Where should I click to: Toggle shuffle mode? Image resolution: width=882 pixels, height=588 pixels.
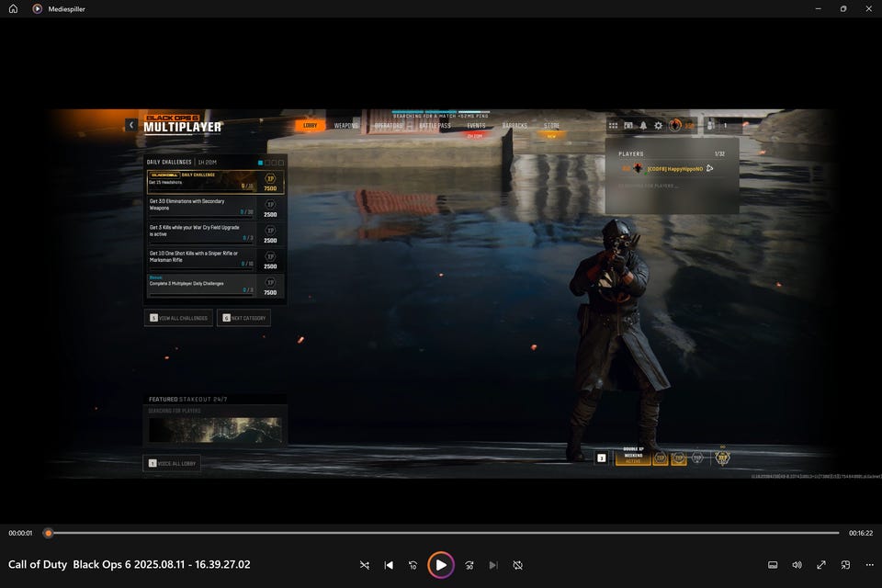pyautogui.click(x=365, y=565)
